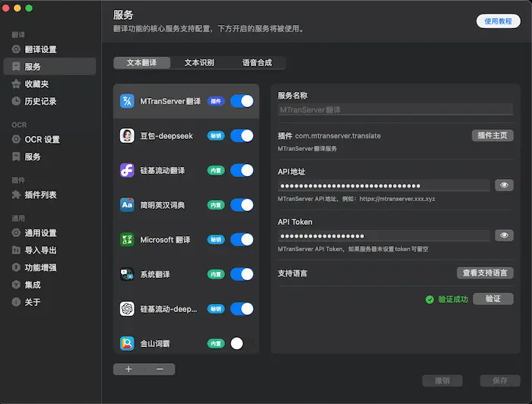Click the 保存 button

coord(500,380)
